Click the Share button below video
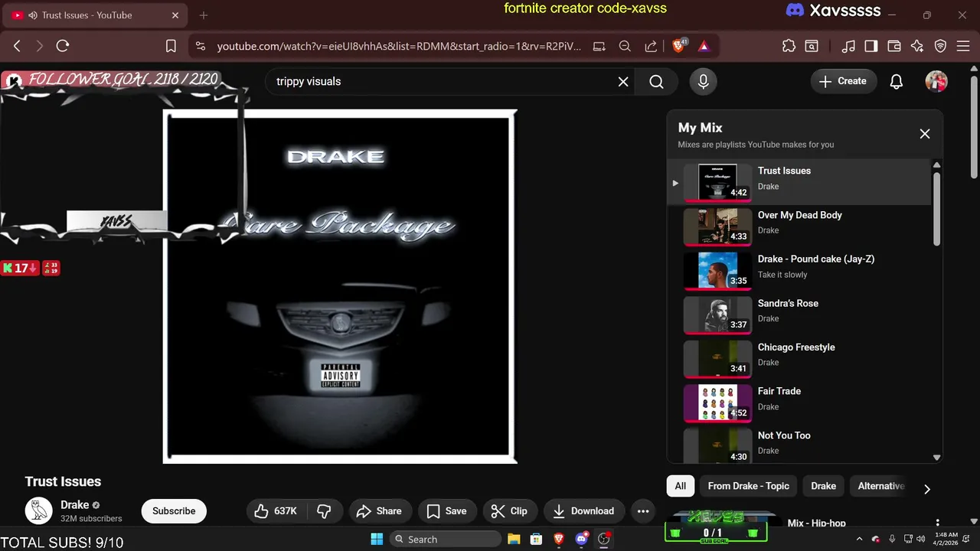 (x=378, y=511)
